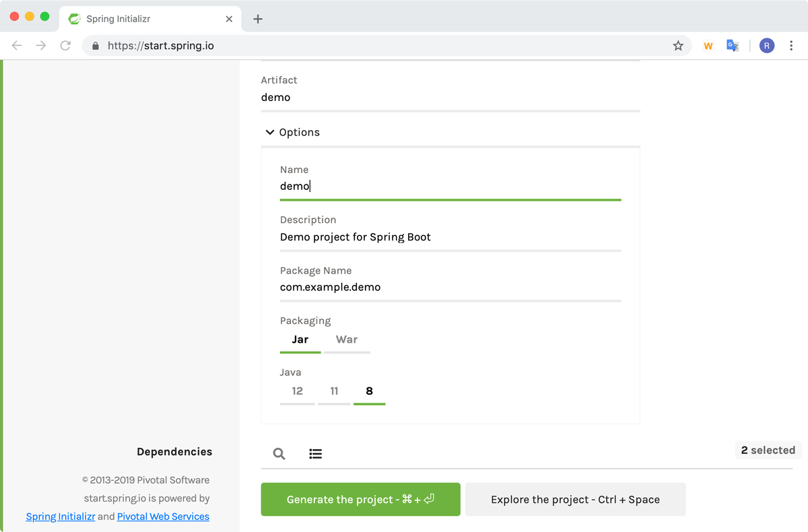Close the Spring Initializr tab
This screenshot has height=532, width=808.
coord(229,19)
